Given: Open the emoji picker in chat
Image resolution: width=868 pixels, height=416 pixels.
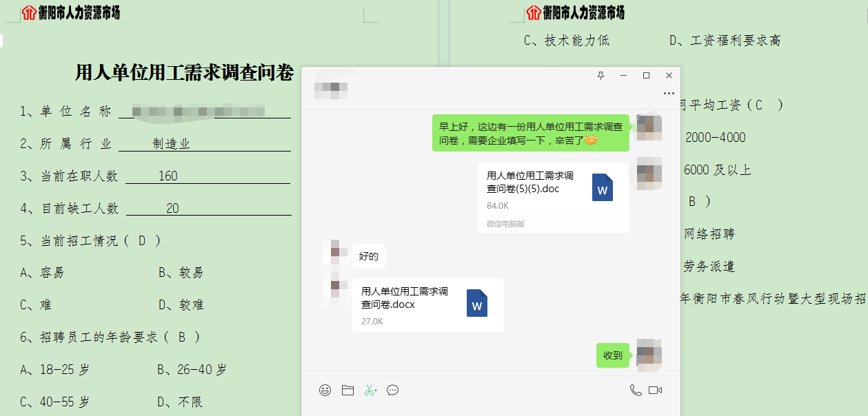Looking at the screenshot, I should point(325,391).
